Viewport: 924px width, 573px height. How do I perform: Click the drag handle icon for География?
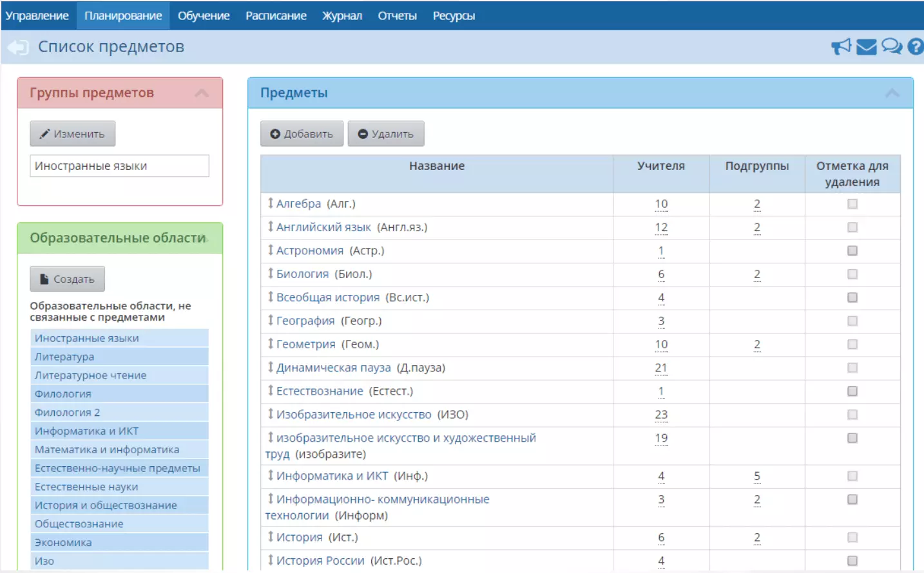coord(271,320)
